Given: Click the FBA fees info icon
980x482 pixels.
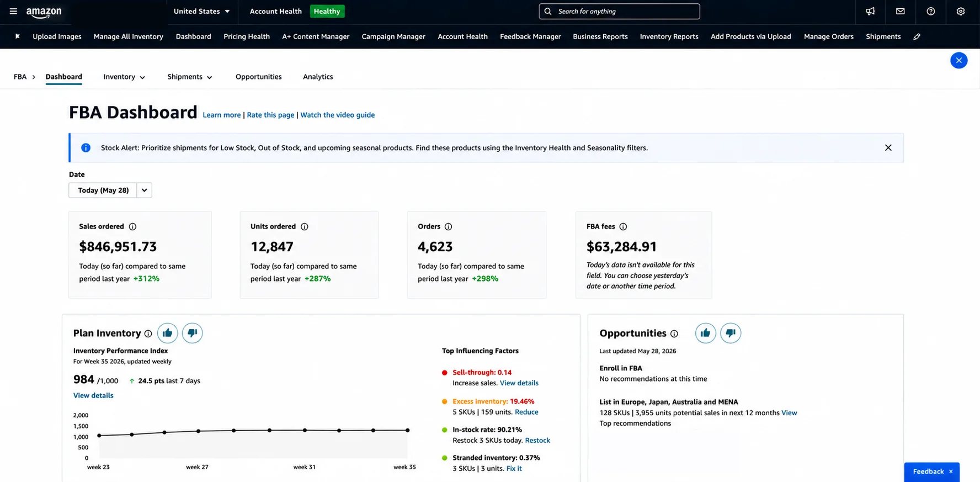Looking at the screenshot, I should (623, 226).
